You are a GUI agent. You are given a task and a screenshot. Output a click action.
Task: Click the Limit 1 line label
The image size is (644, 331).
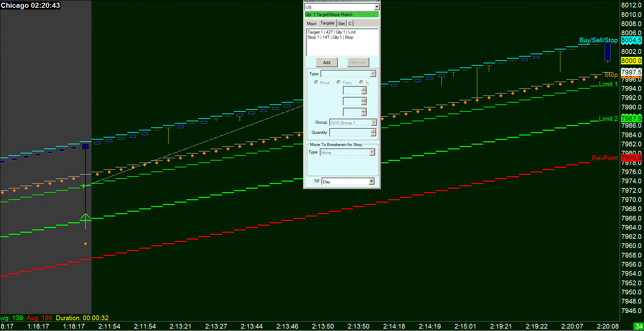pos(608,84)
